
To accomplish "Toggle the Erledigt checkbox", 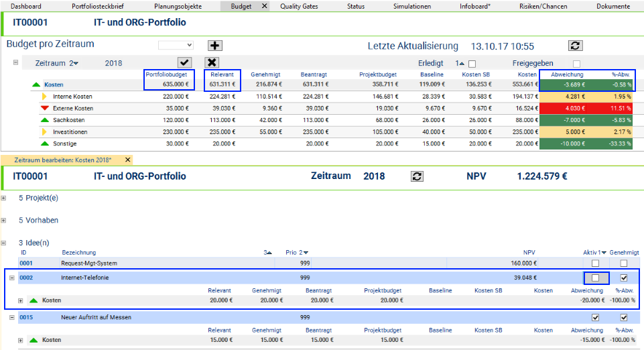I will (472, 64).
